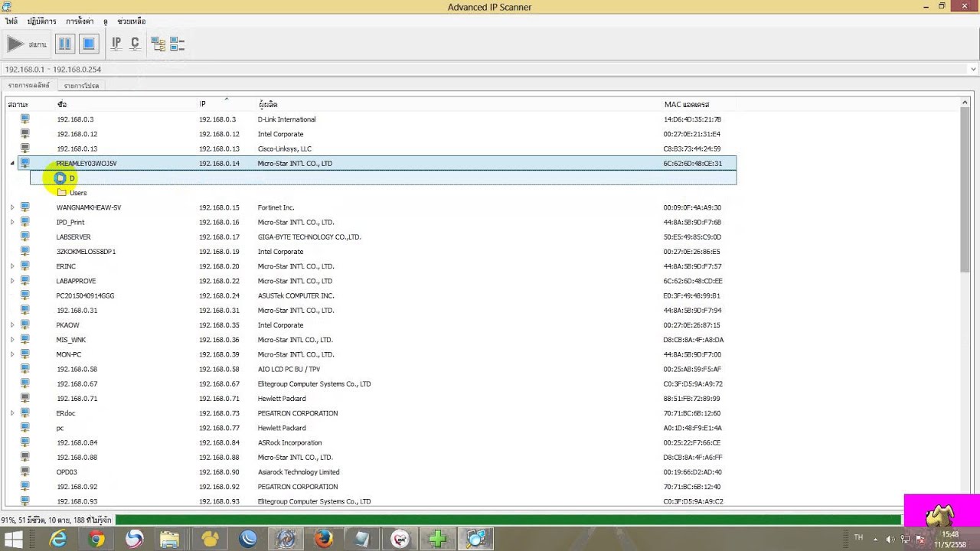
Task: Click the AIO LCD PC BU / TPV cell
Action: pyautogui.click(x=289, y=369)
